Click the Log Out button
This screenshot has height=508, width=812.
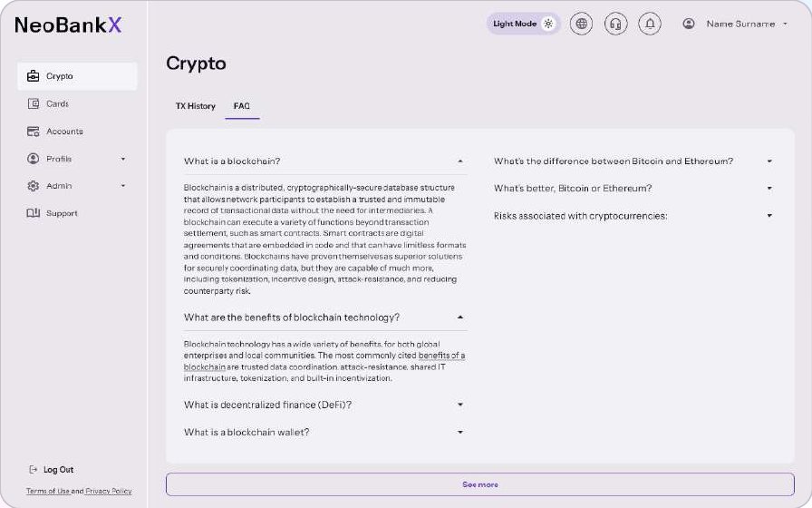tap(52, 470)
